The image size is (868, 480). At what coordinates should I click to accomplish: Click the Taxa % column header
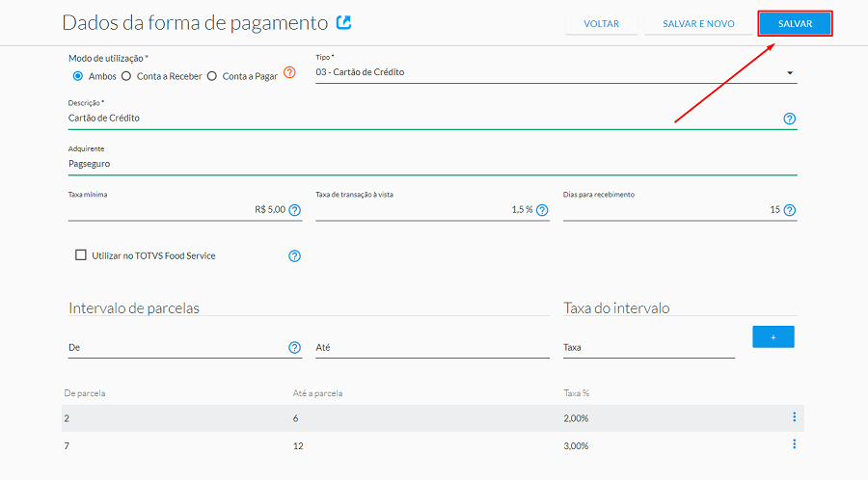(577, 393)
